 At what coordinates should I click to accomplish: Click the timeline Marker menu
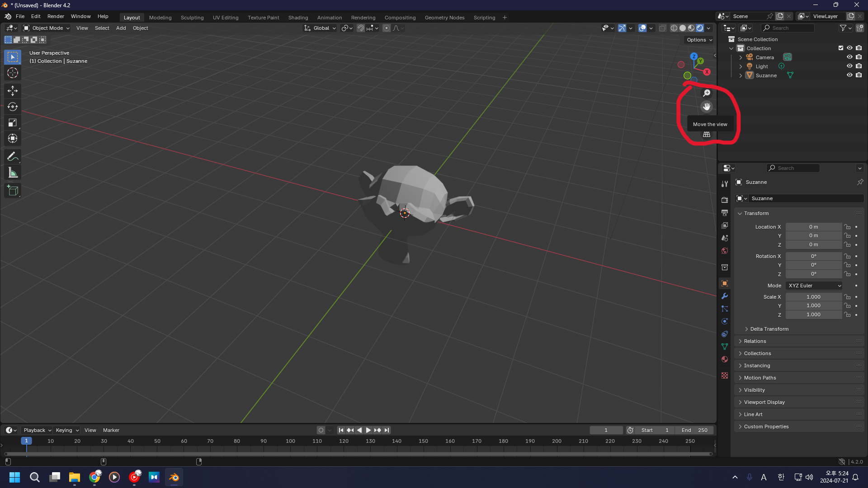click(111, 430)
